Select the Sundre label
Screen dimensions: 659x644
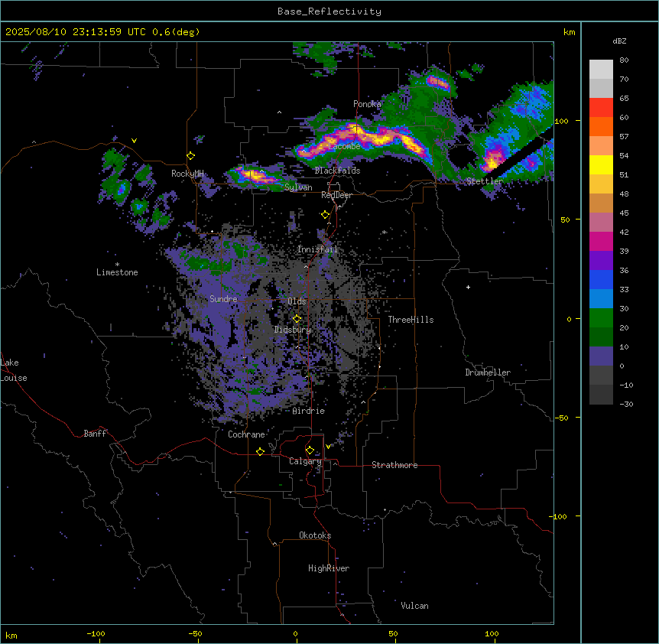(223, 299)
